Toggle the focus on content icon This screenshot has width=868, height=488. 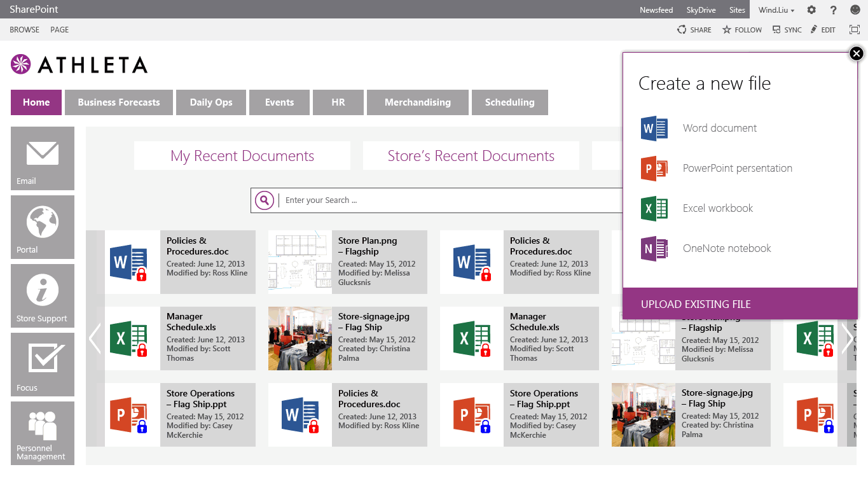pyautogui.click(x=855, y=30)
